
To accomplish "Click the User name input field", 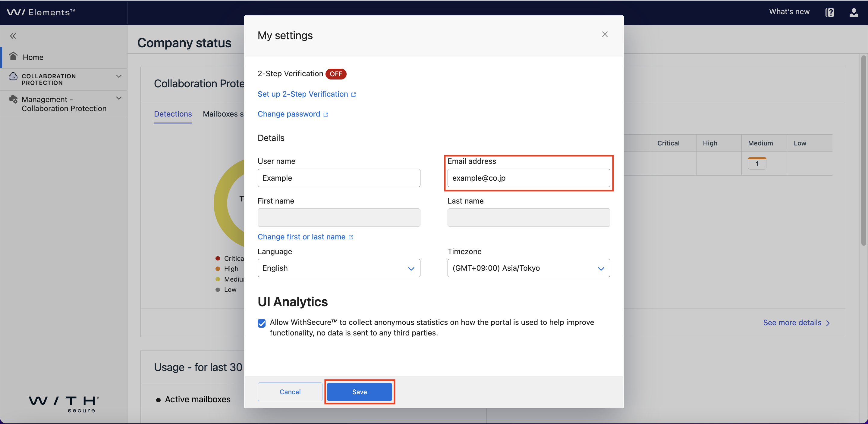I will coord(339,178).
